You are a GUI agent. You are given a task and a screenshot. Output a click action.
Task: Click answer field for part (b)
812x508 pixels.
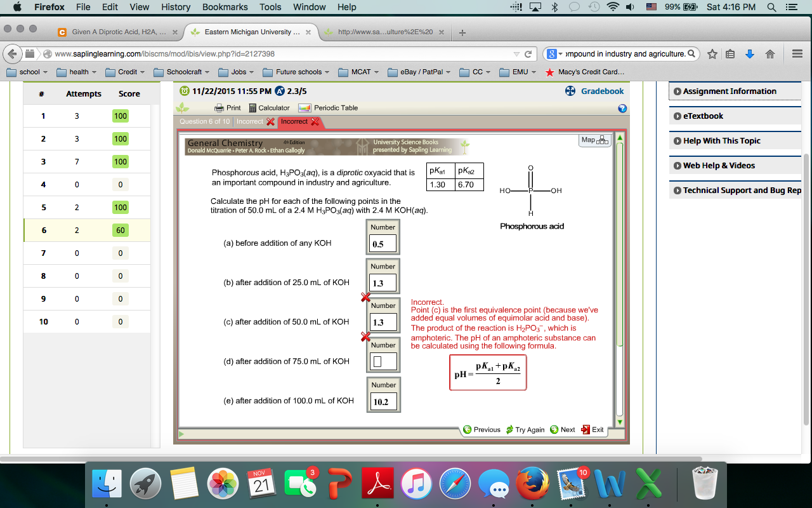click(383, 283)
